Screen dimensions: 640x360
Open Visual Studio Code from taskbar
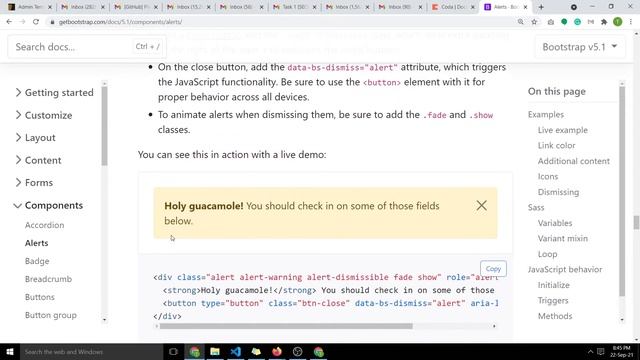(236, 351)
